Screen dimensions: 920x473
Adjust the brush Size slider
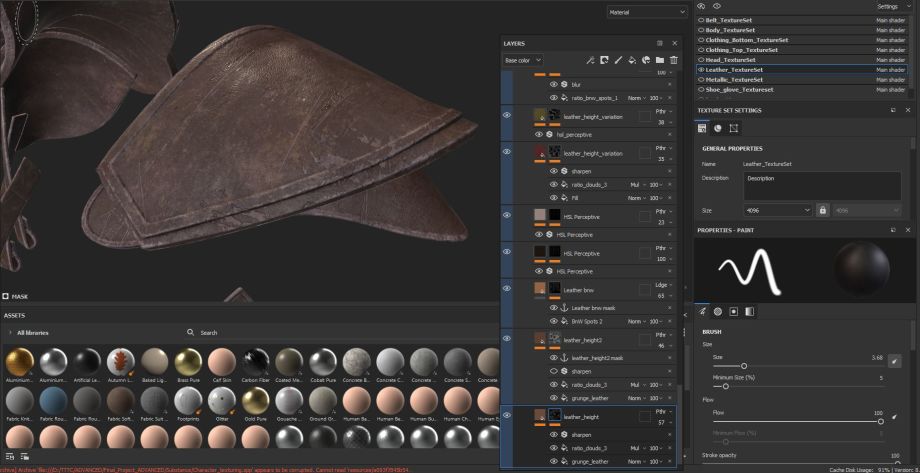(x=743, y=366)
